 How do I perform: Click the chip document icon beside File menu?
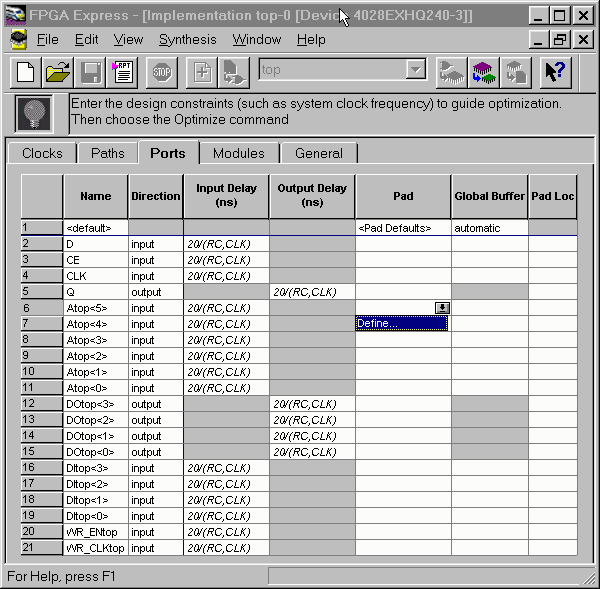click(x=19, y=39)
